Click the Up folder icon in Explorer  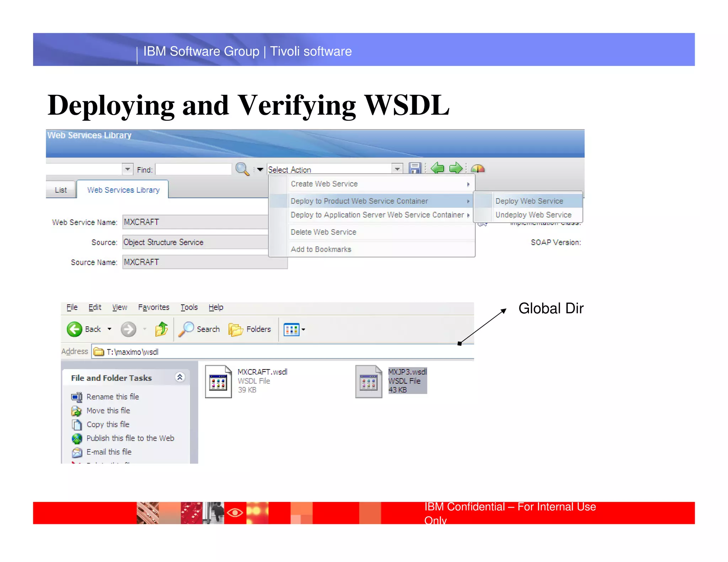coord(162,329)
